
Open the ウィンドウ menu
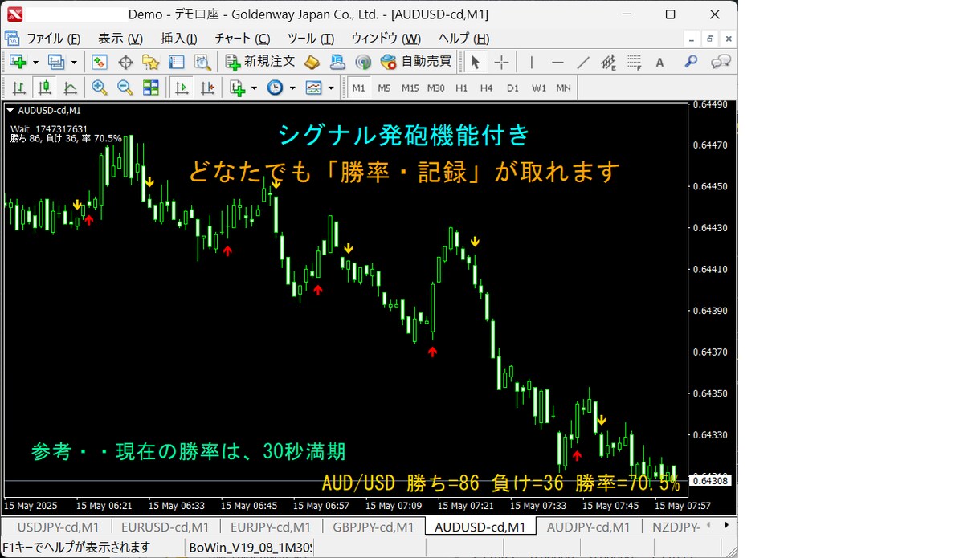click(386, 39)
